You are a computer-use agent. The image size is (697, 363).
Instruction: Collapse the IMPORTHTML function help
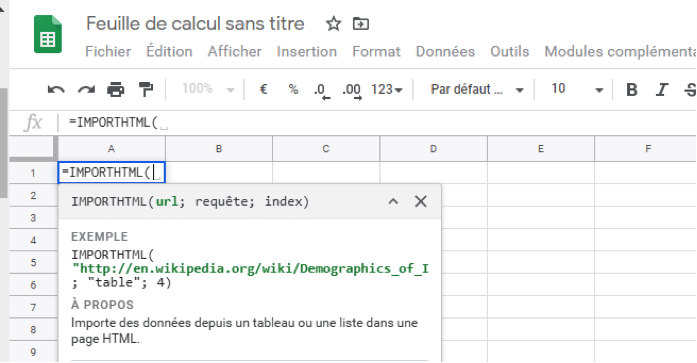[x=393, y=202]
